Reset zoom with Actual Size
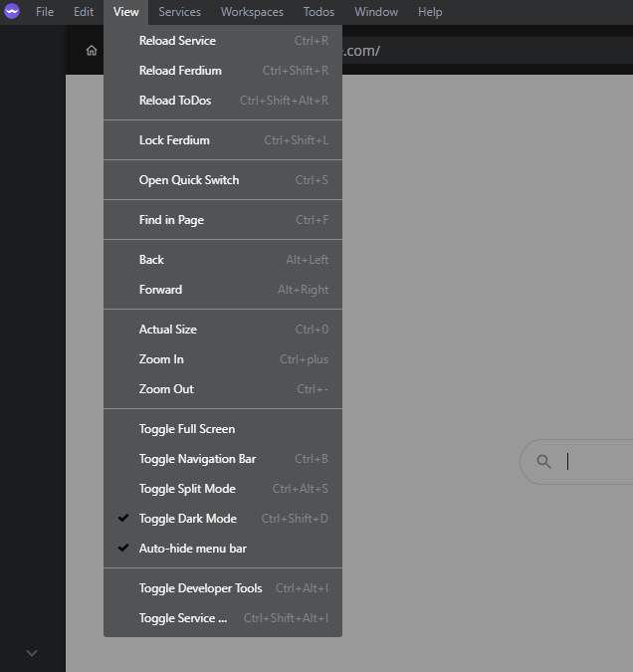 pos(223,330)
